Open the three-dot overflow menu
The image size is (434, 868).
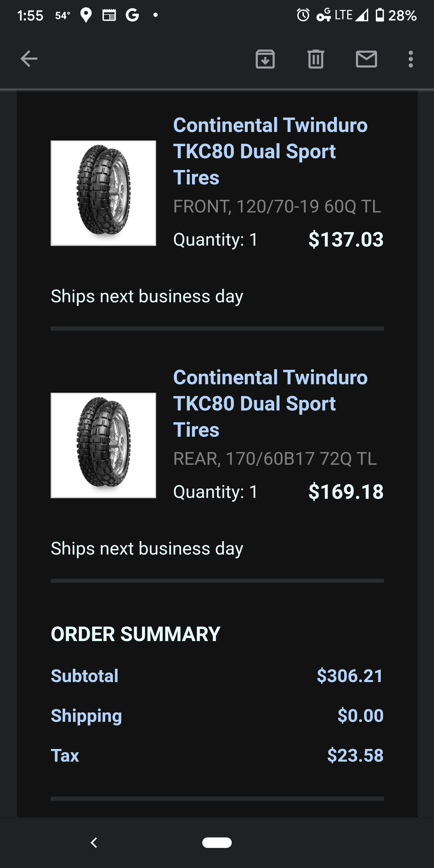411,59
